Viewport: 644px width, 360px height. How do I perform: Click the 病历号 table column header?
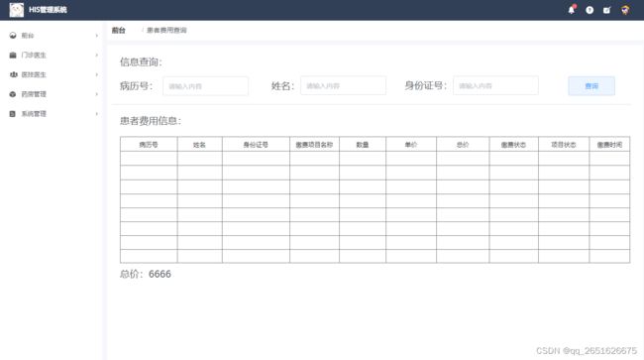(x=149, y=145)
